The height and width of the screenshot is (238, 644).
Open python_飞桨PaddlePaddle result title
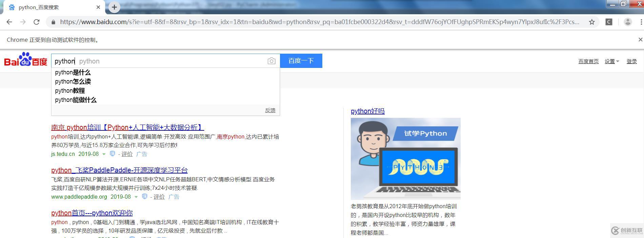pos(119,170)
